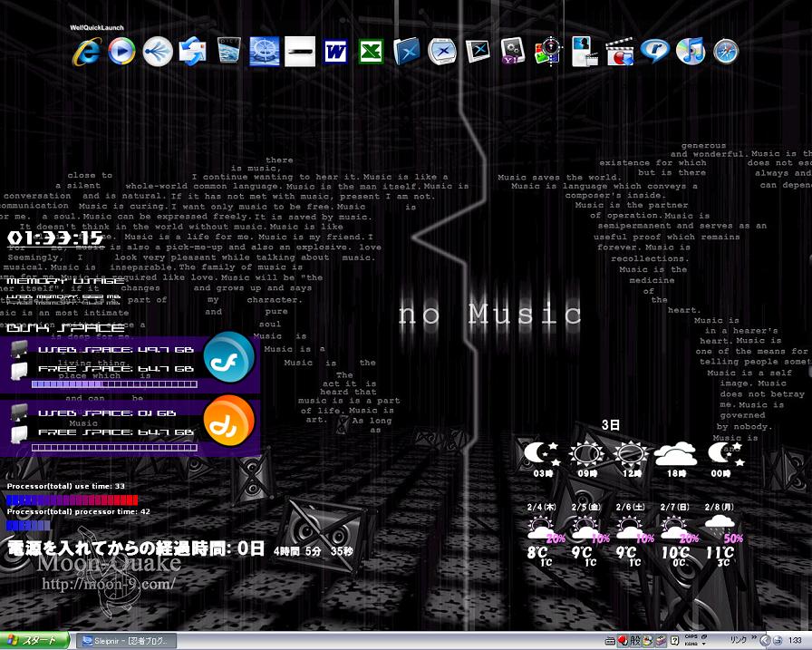Screen dimensions: 812x650
Task: Click the IME keyboard icon in the taskbar
Action: 610,641
